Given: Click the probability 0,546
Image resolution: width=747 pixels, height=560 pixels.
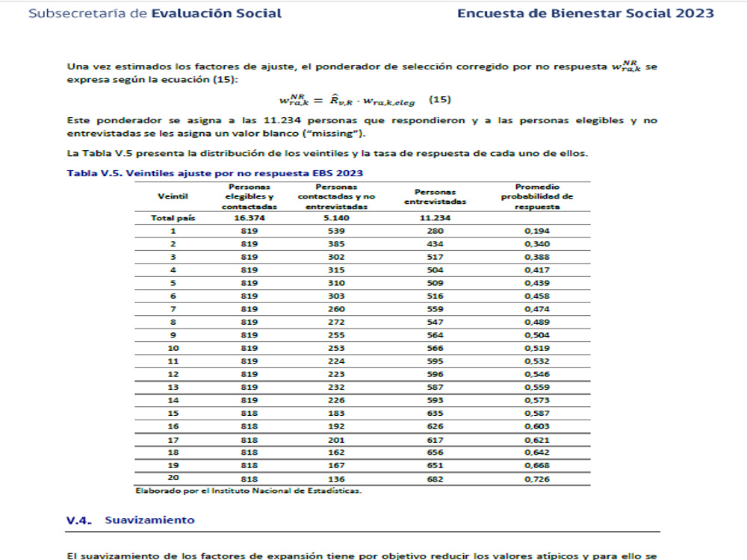Looking at the screenshot, I should [537, 374].
